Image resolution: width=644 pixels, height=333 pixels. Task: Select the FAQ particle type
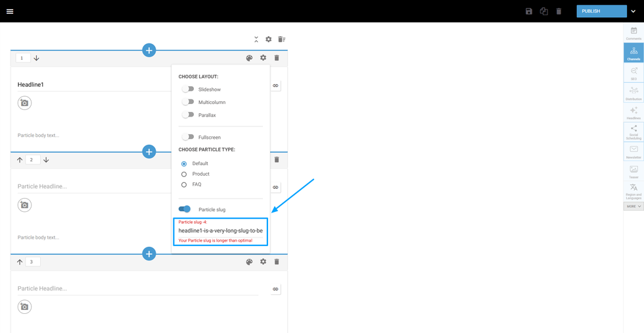pyautogui.click(x=184, y=185)
